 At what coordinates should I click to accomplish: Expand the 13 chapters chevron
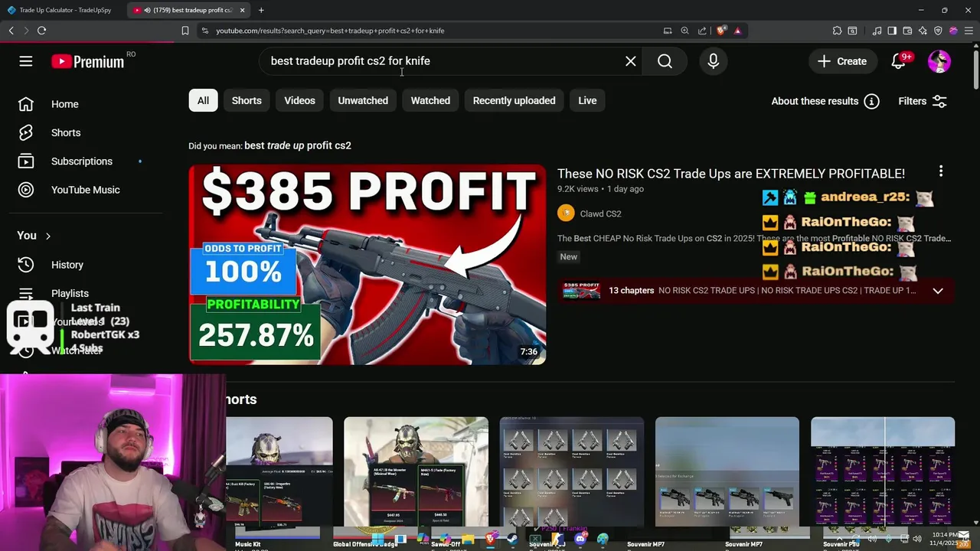pos(938,291)
